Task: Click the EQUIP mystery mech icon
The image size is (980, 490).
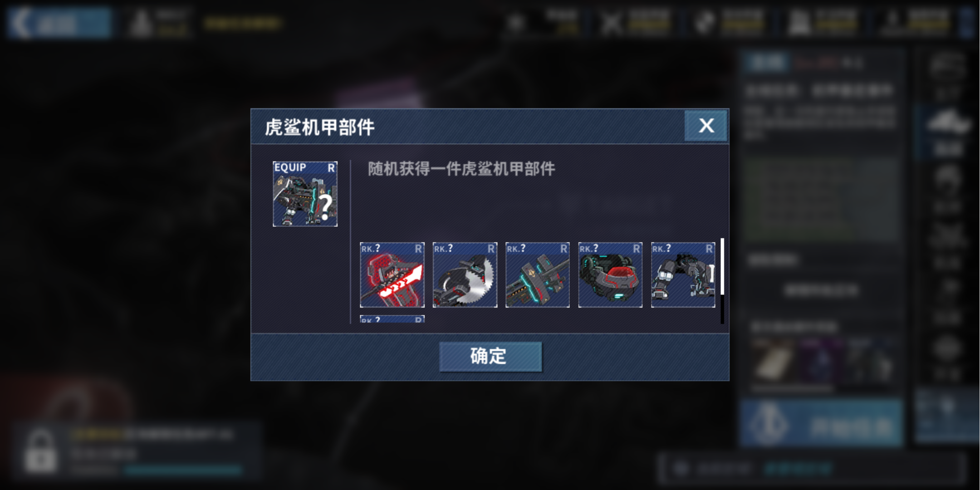Action: (305, 194)
